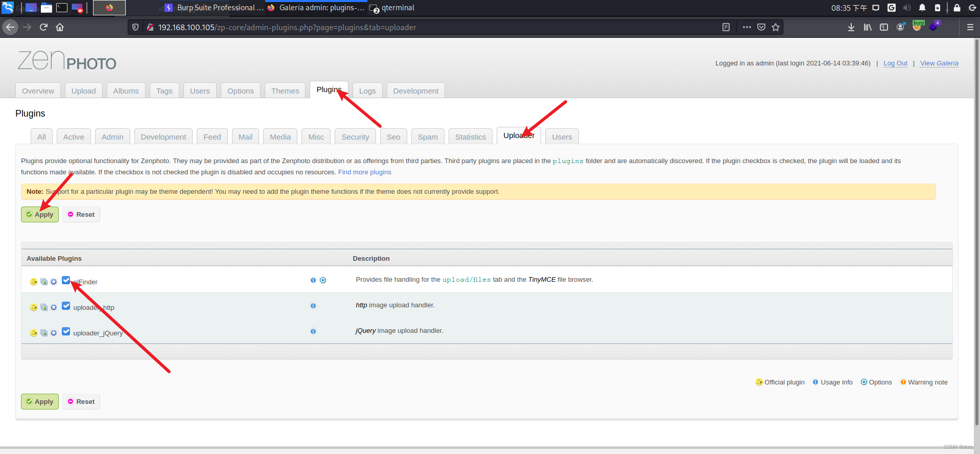The width and height of the screenshot is (980, 454).
Task: Click the star feature icon in uploader_http row
Action: (x=54, y=307)
